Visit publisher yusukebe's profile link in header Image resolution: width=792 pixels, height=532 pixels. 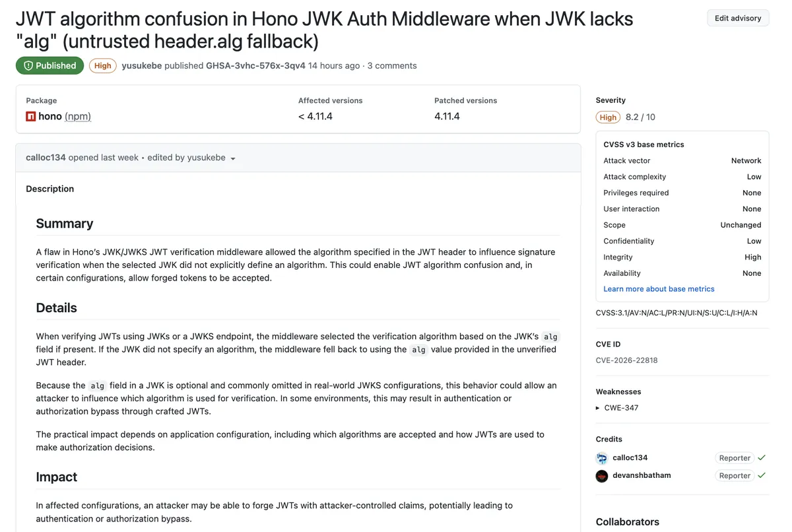coord(141,66)
